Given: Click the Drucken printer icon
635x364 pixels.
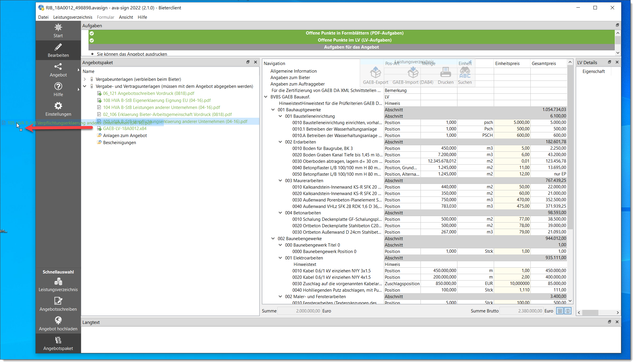Looking at the screenshot, I should 445,72.
